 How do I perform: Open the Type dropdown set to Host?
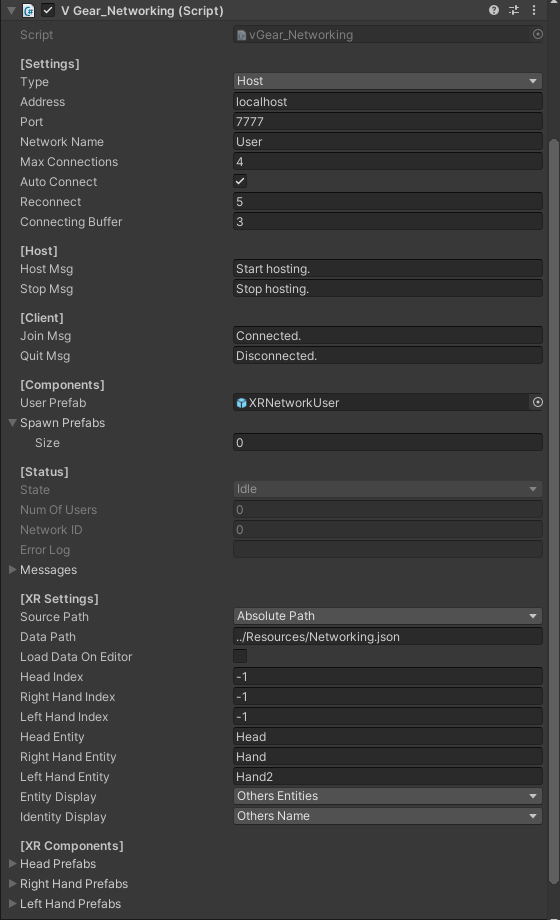[387, 81]
